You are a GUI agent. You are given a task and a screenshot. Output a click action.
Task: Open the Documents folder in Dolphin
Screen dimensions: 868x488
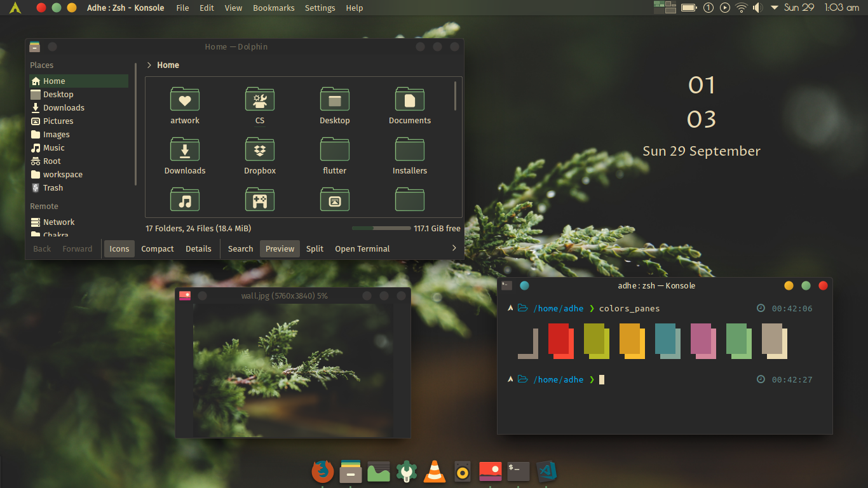coord(410,105)
